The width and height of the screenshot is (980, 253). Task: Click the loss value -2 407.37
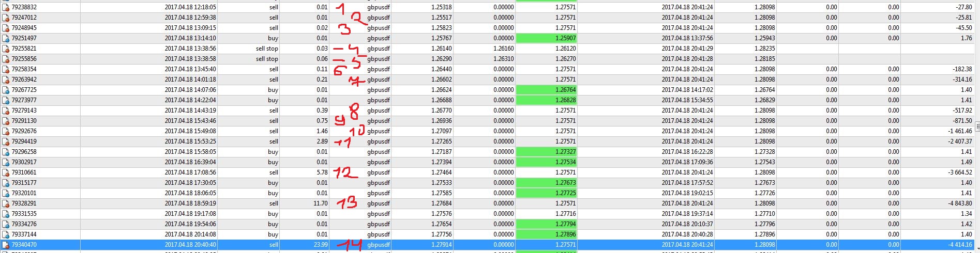coord(960,141)
